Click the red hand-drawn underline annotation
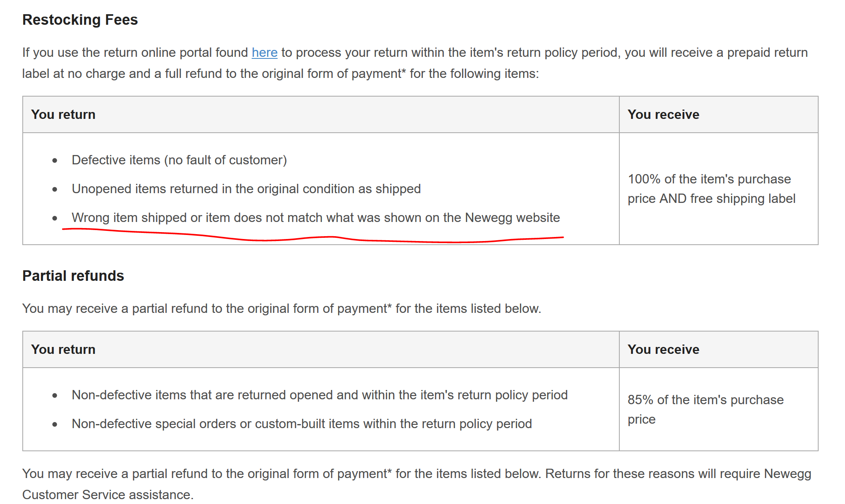The image size is (845, 504). pyautogui.click(x=313, y=236)
